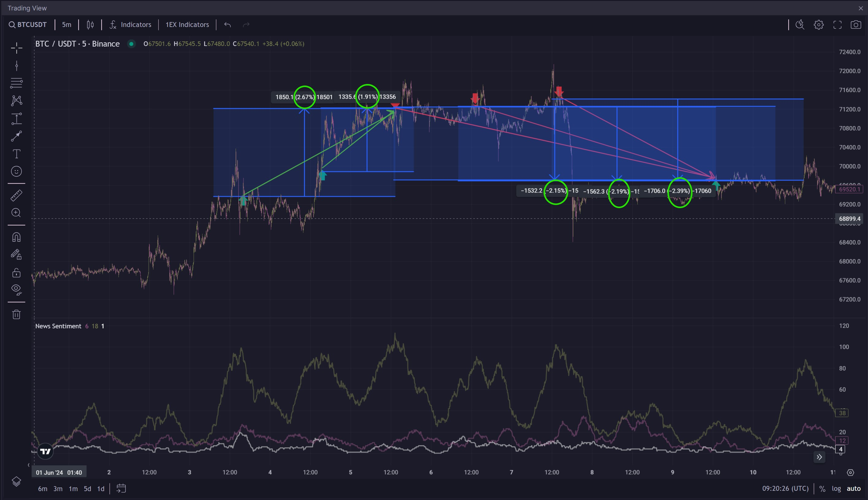Screen dimensions: 868x500
Task: Click the BTCUSDT symbol search field
Action: click(x=28, y=25)
